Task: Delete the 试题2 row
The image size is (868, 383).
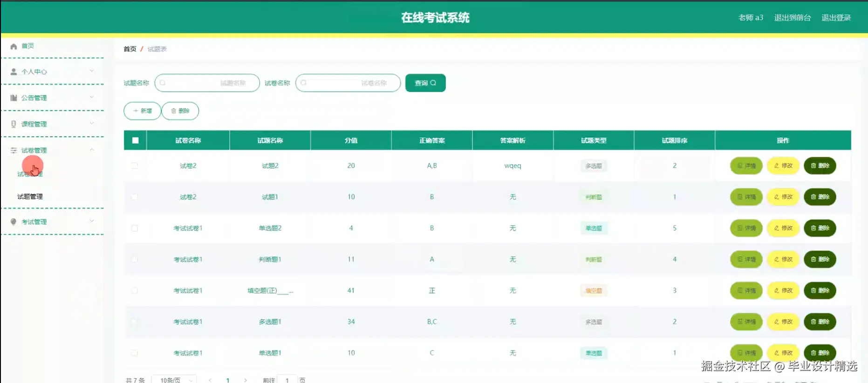Action: point(820,166)
